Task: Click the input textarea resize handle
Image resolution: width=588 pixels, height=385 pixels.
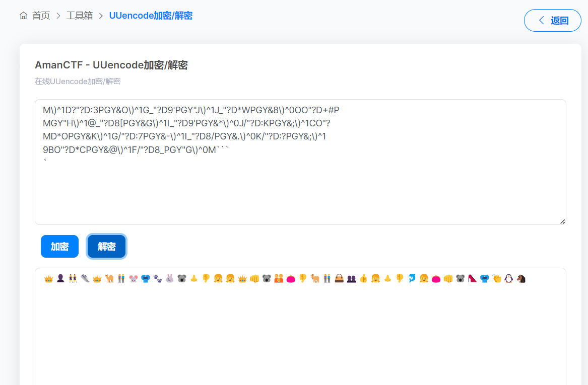Action: tap(562, 222)
